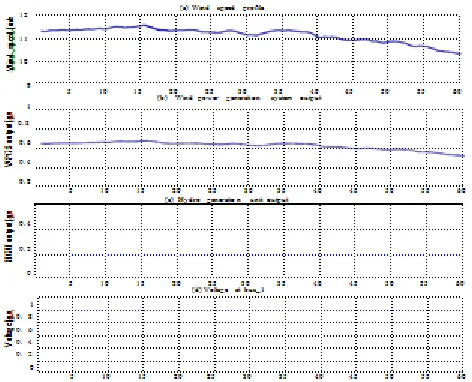The width and height of the screenshot is (472, 382).
Task: Click y-axis tick 1 on WPGS plot
Action: pyautogui.click(x=29, y=107)
